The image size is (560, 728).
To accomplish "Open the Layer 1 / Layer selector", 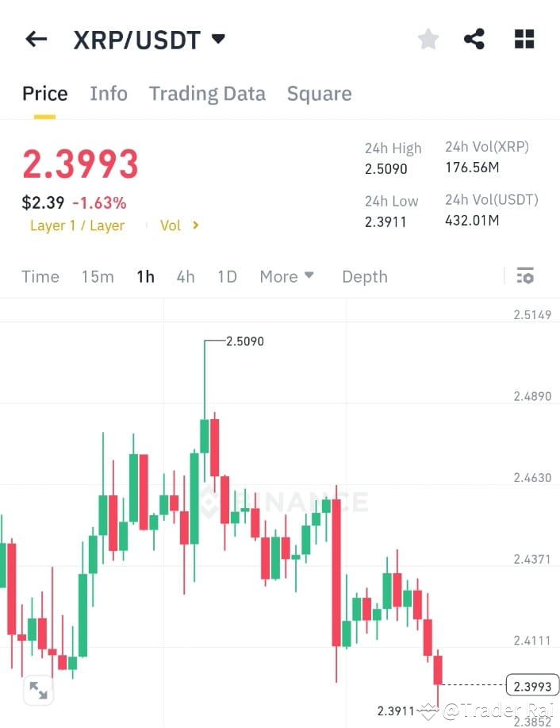I will coord(77,225).
